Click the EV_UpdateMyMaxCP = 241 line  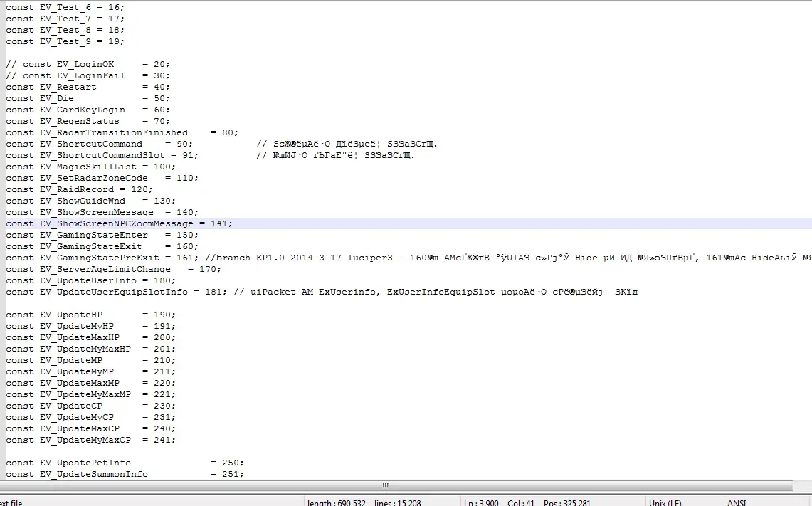90,441
